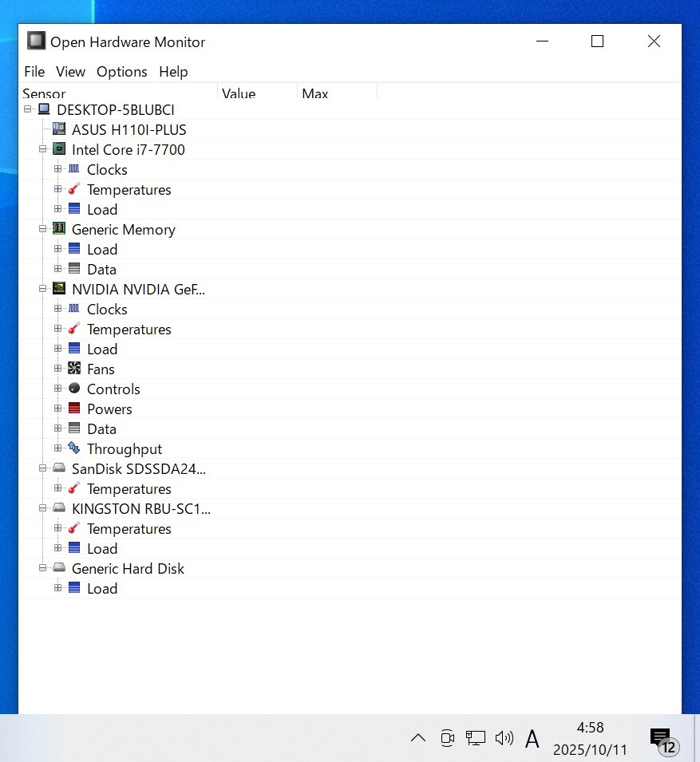Maximize the Open Hardware Monitor window
Screen dimensions: 700x762
click(597, 41)
